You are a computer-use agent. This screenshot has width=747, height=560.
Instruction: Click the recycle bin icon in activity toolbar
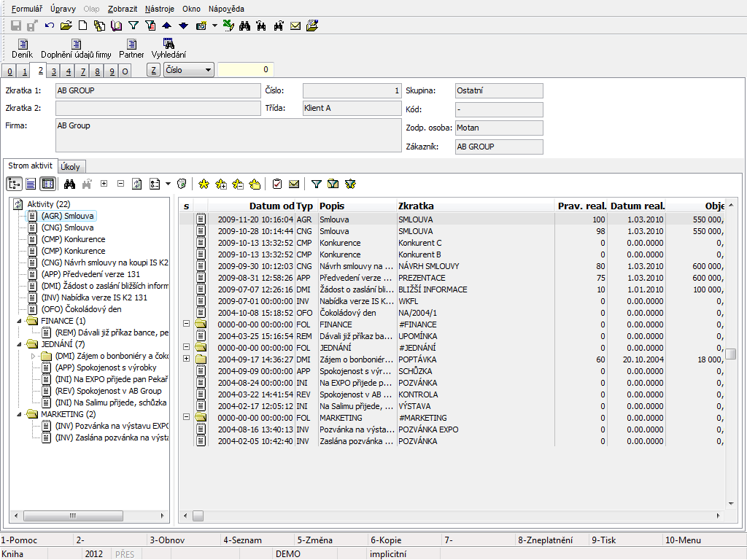tap(182, 184)
